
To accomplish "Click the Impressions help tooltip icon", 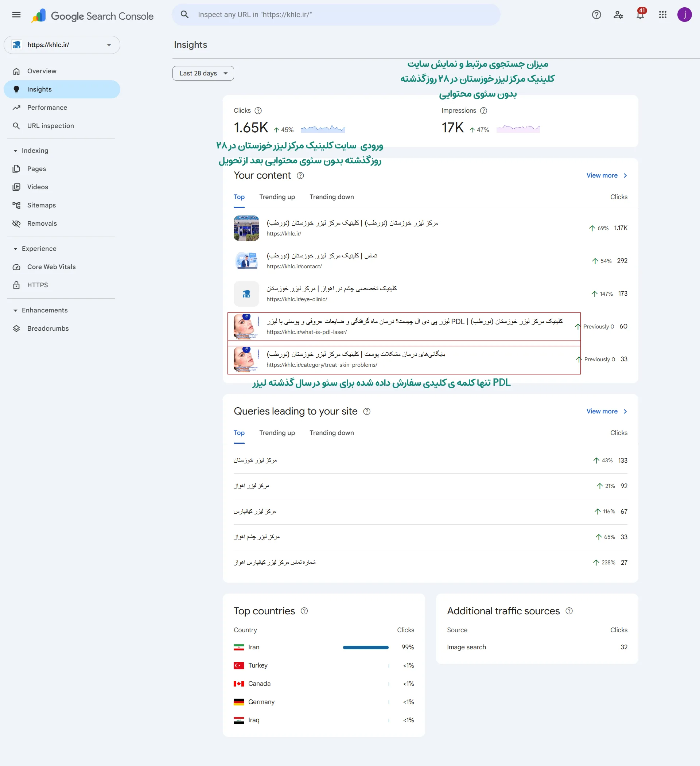I will [483, 110].
